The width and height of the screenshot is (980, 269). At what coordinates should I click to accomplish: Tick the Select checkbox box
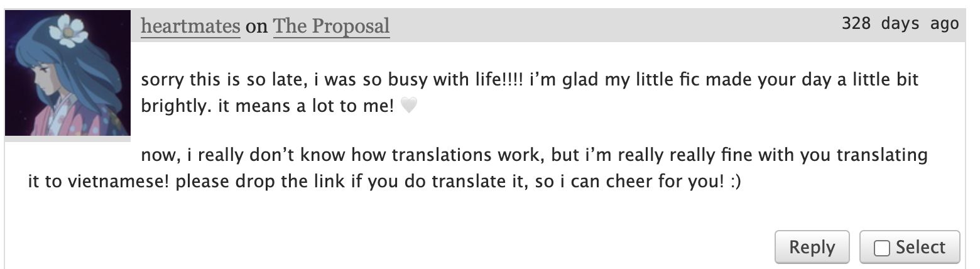882,249
